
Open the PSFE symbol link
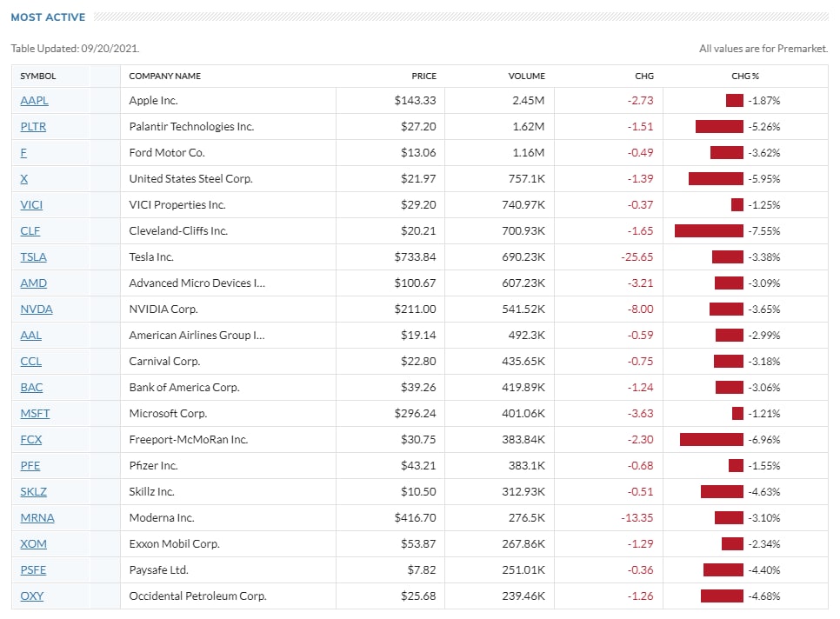point(33,569)
